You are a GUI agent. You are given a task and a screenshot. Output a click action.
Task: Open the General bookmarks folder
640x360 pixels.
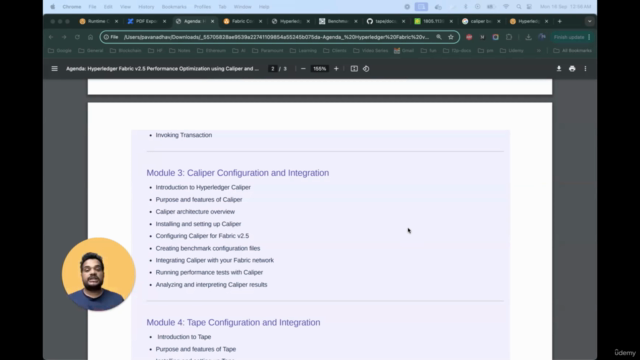click(x=91, y=51)
